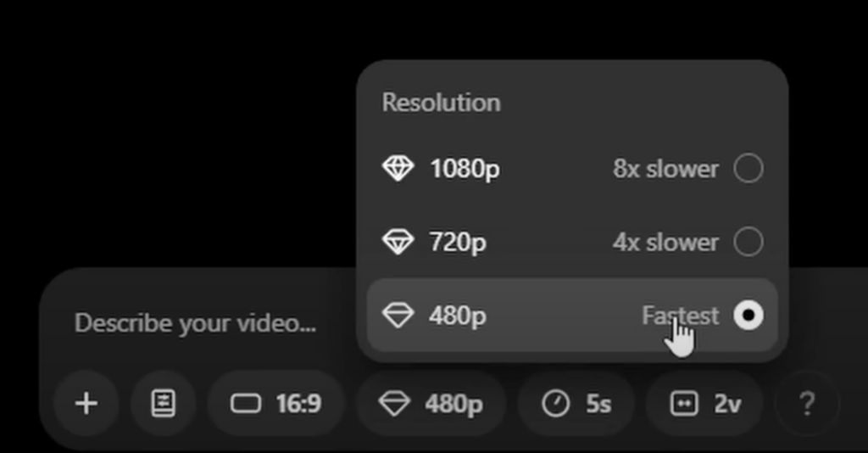Viewport: 868px width, 453px height.
Task: Select the 480p radio button
Action: tap(748, 315)
